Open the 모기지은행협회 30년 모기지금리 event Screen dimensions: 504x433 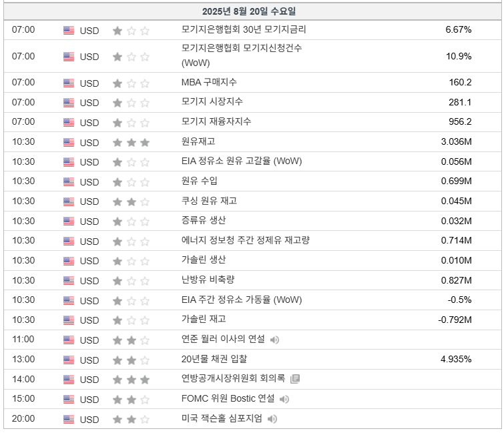coord(244,29)
